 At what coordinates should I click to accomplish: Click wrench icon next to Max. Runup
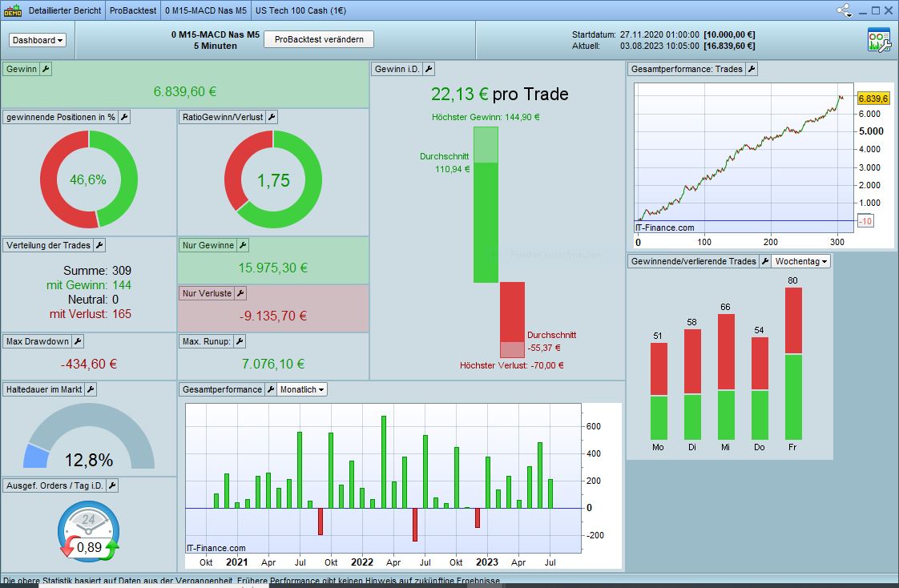pos(240,342)
